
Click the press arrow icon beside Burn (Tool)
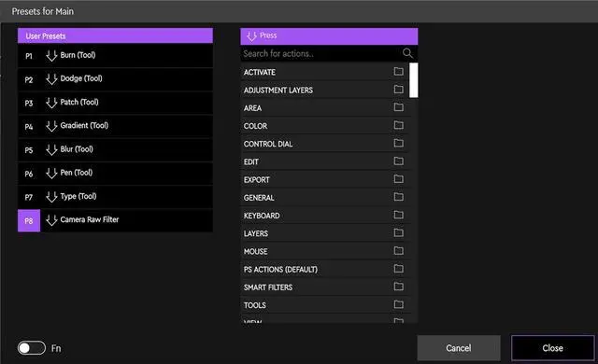[x=51, y=56]
